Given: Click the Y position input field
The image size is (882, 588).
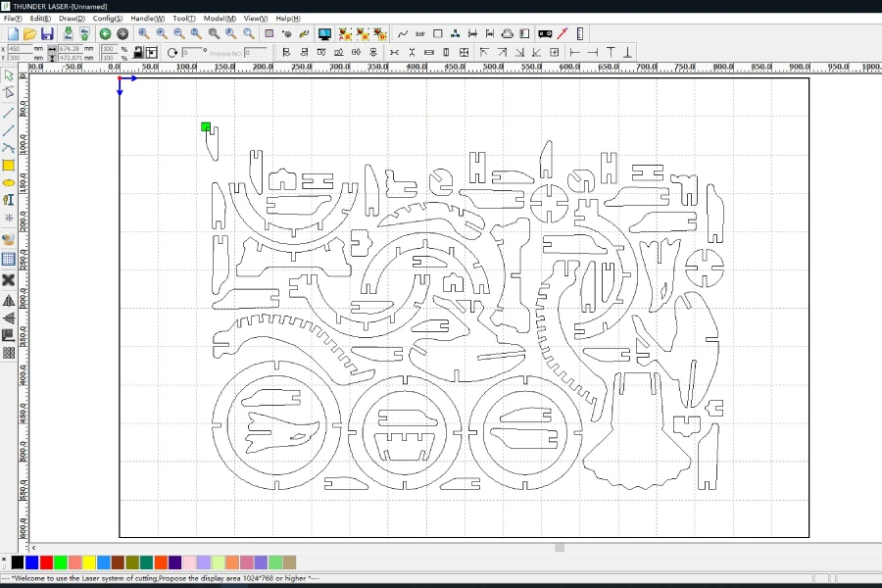Looking at the screenshot, I should pos(21,58).
